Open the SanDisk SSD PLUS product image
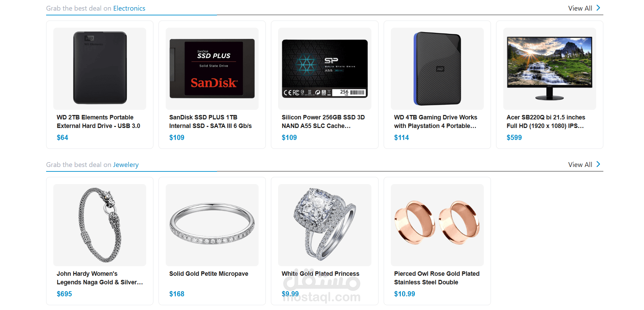 point(212,68)
